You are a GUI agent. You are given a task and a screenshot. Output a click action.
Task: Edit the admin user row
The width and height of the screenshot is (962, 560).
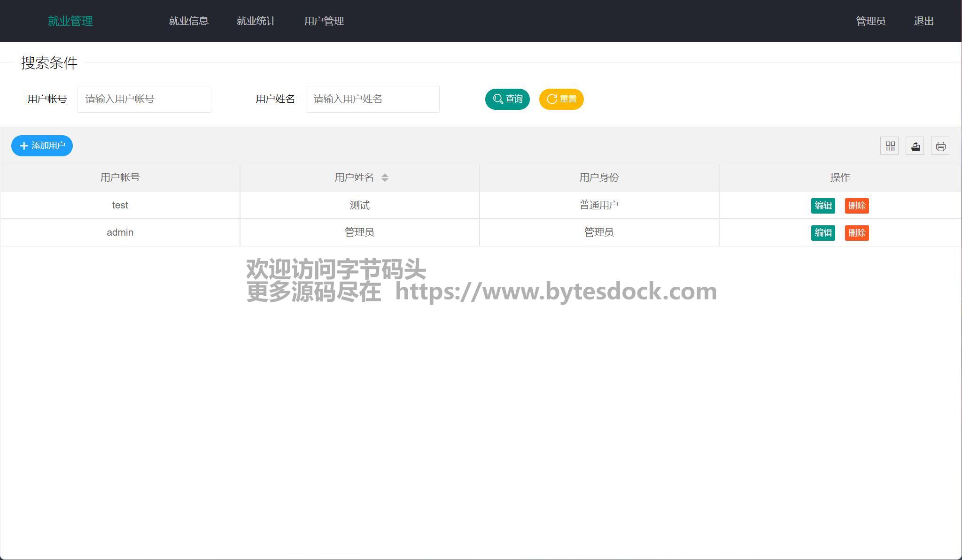pos(822,233)
